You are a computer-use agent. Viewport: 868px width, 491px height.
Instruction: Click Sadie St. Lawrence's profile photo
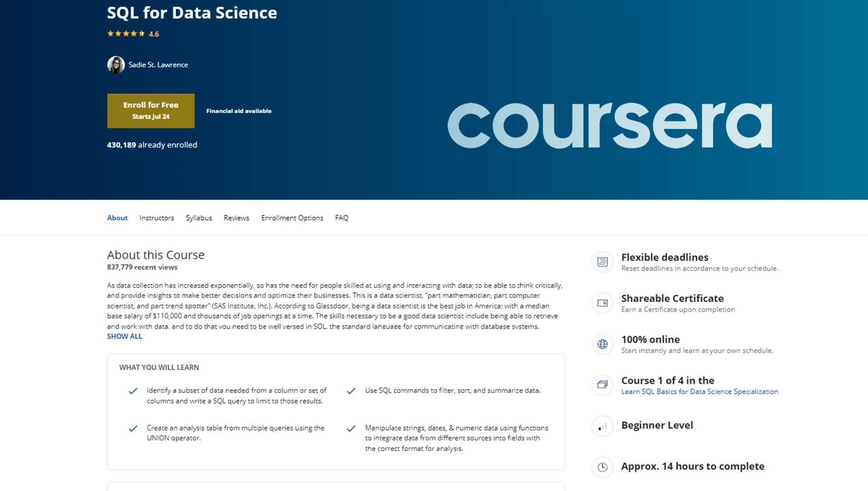pos(116,65)
